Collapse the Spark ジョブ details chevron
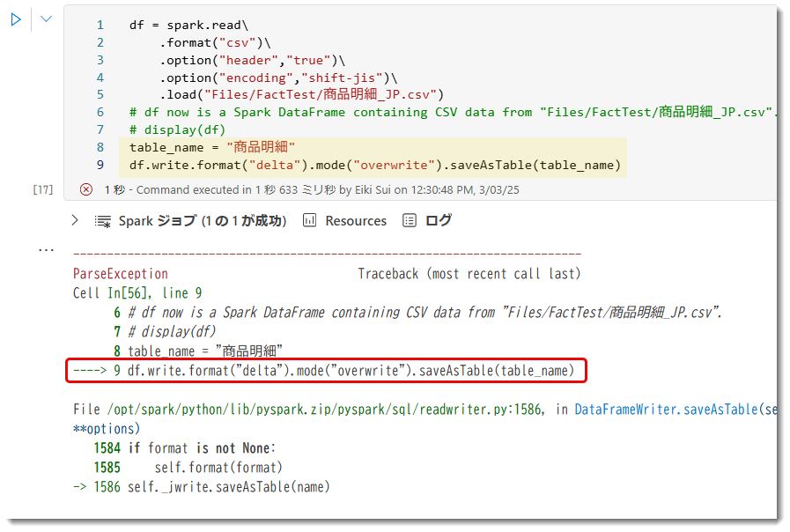Viewport: 790px width, 532px height. (x=74, y=220)
